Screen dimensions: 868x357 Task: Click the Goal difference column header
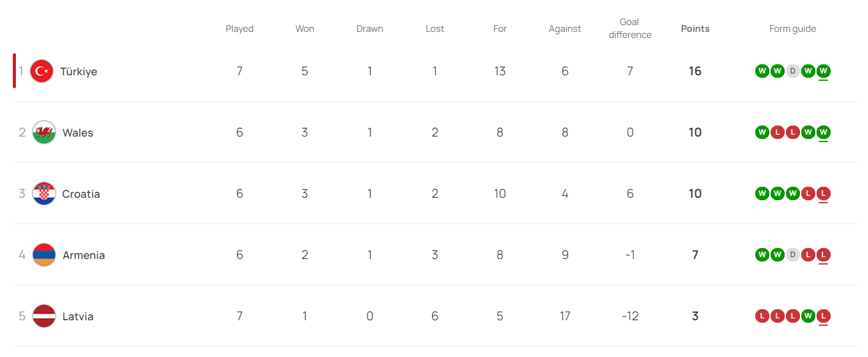[x=630, y=29]
